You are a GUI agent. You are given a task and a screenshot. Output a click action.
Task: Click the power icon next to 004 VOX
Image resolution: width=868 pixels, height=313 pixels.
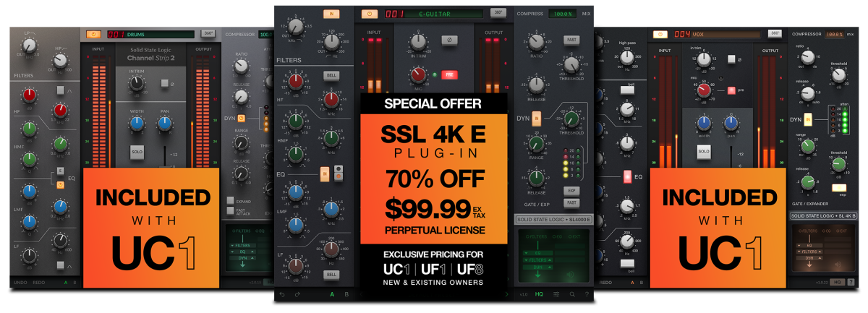660,34
